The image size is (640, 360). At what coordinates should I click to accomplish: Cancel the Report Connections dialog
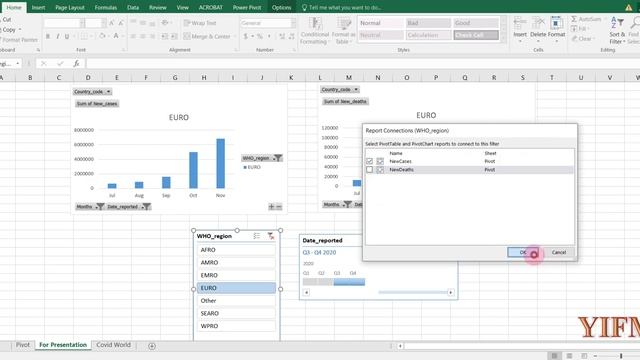click(559, 252)
